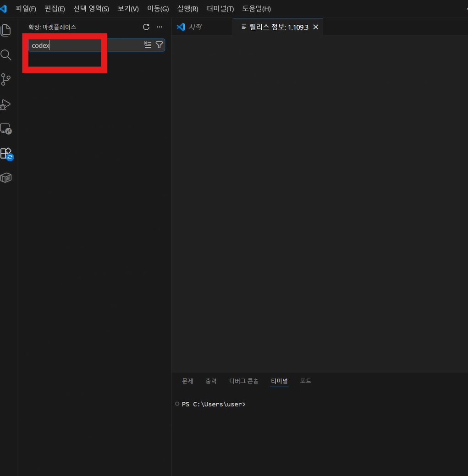Open the Explorer view in activity bar

coord(6,30)
